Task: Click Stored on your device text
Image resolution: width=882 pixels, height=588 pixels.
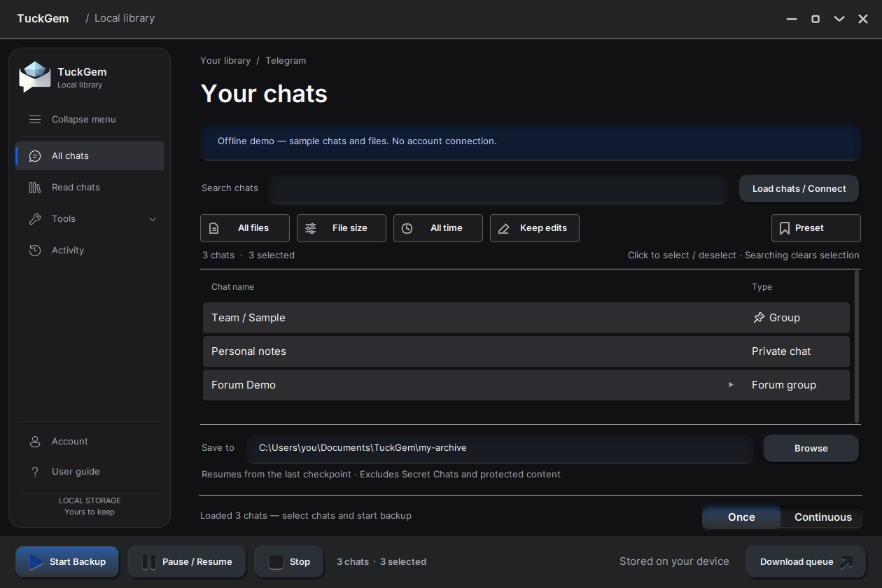Action: 674,561
